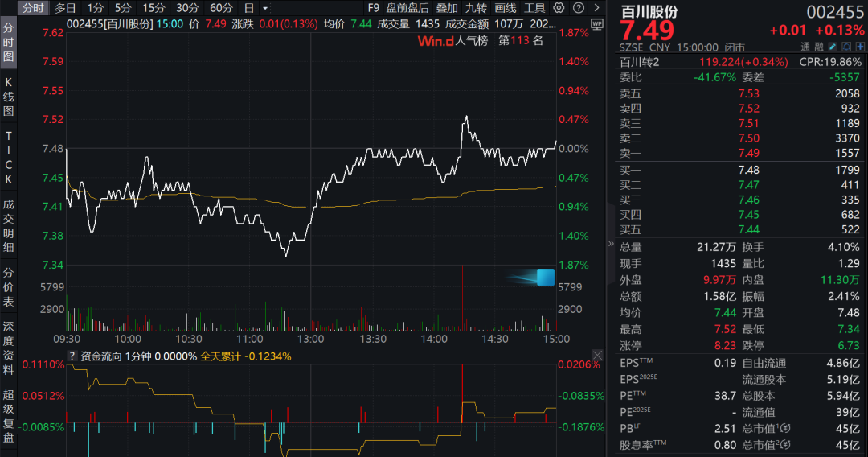Select the 30分 period
The width and height of the screenshot is (868, 457).
tap(187, 8)
